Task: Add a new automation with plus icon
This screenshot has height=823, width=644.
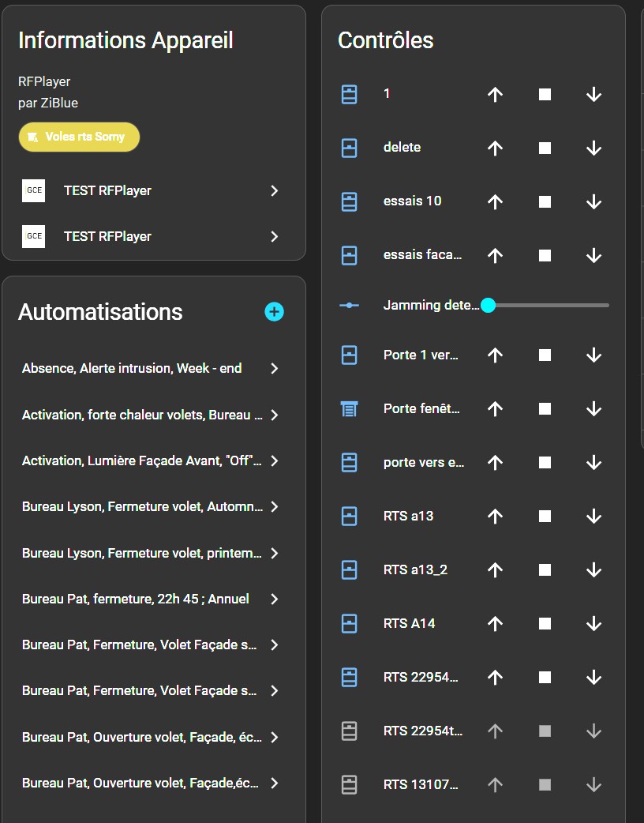Action: pyautogui.click(x=274, y=312)
